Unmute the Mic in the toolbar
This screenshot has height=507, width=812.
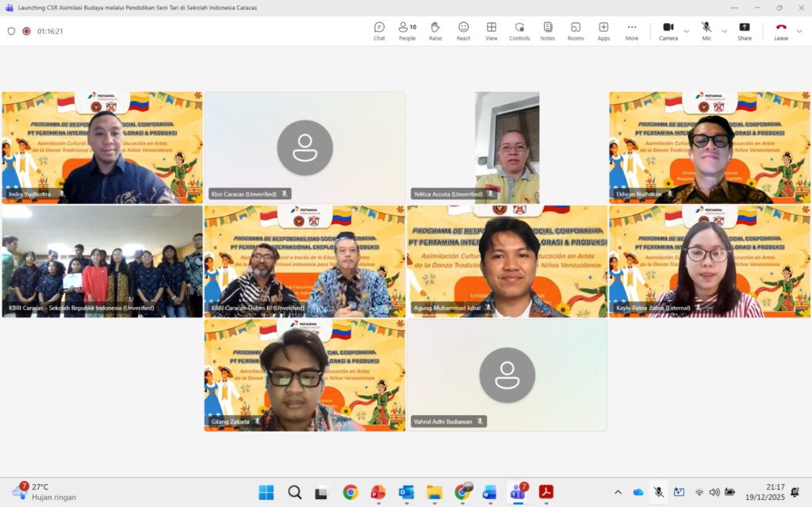tap(706, 31)
